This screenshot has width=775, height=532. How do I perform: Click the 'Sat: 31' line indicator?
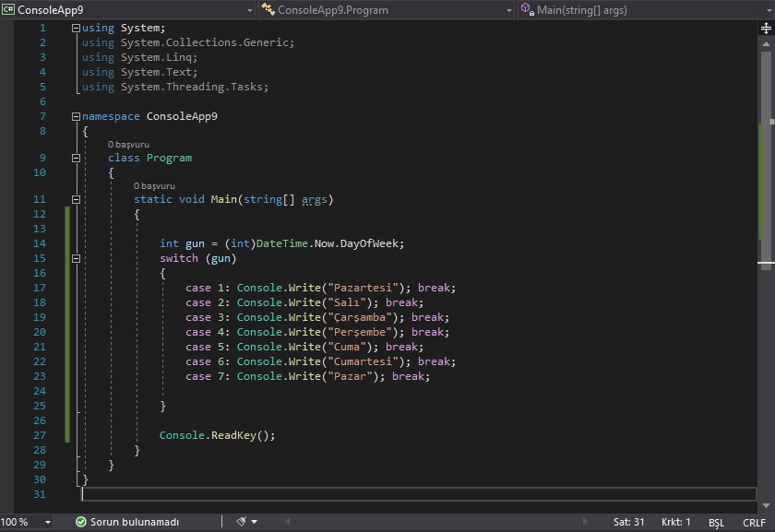pyautogui.click(x=628, y=522)
